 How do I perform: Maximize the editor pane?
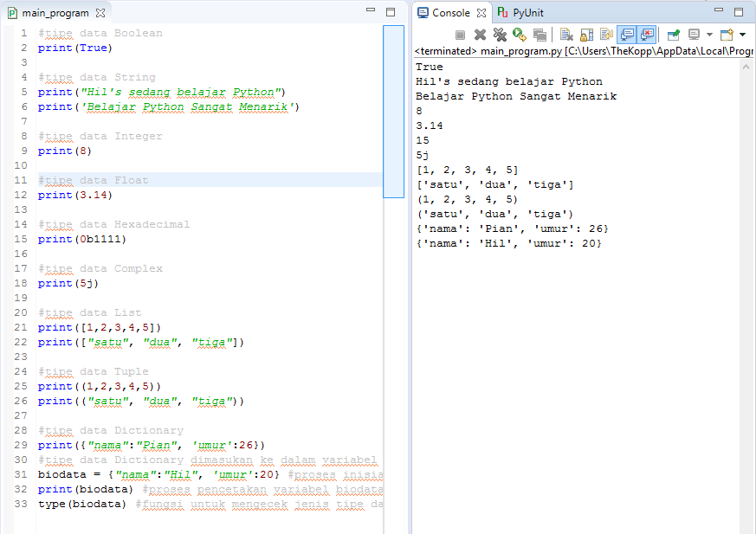[x=391, y=11]
